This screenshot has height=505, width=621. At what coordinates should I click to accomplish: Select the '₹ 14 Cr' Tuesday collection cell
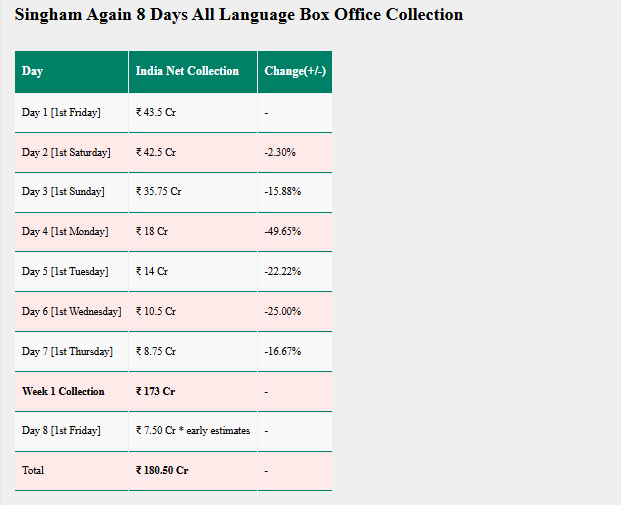click(x=193, y=272)
